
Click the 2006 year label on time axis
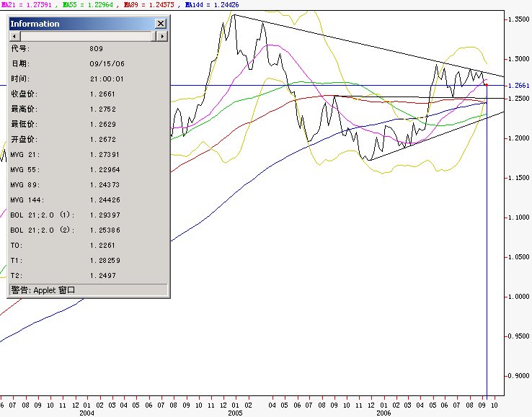click(x=384, y=413)
